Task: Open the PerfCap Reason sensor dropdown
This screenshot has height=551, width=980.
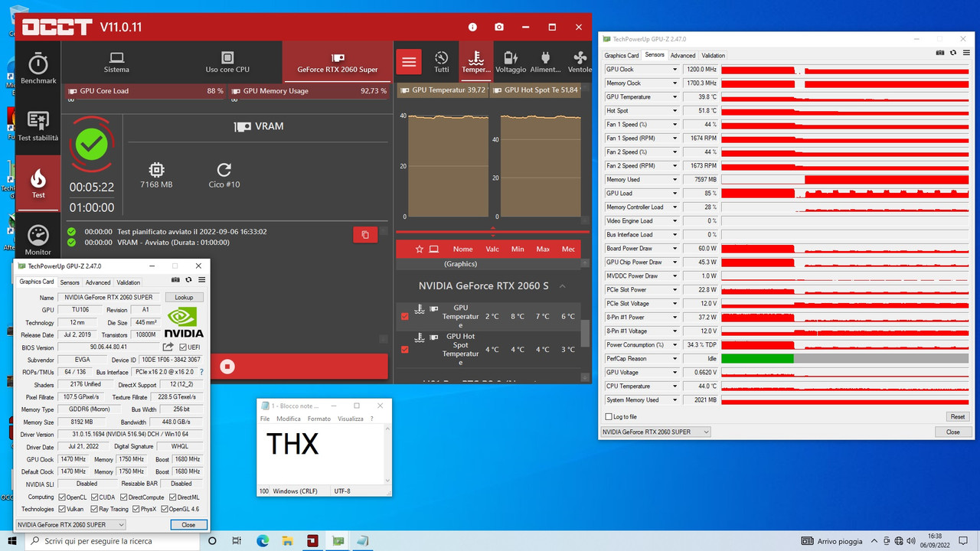Action: pos(675,359)
